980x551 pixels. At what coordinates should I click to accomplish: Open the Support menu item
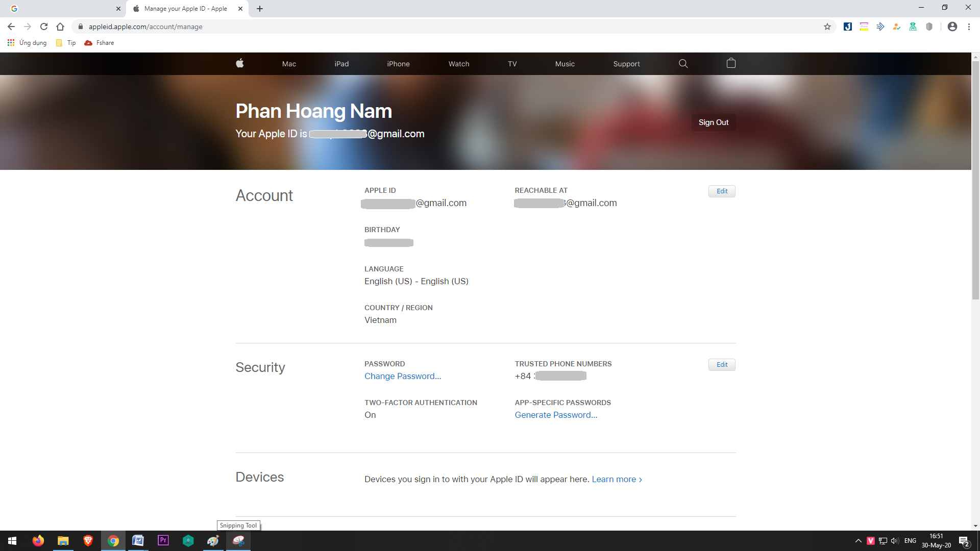click(626, 64)
